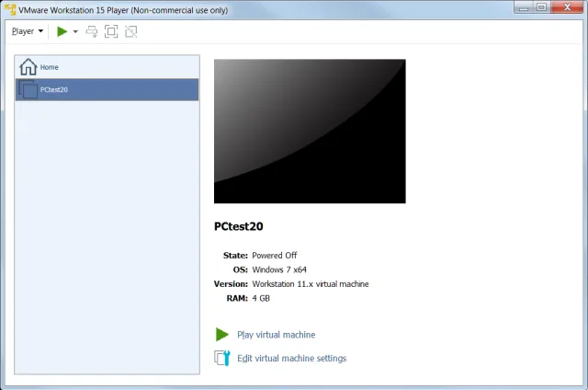Minimize the VMware Player window
This screenshot has height=390, width=588.
click(x=524, y=7)
